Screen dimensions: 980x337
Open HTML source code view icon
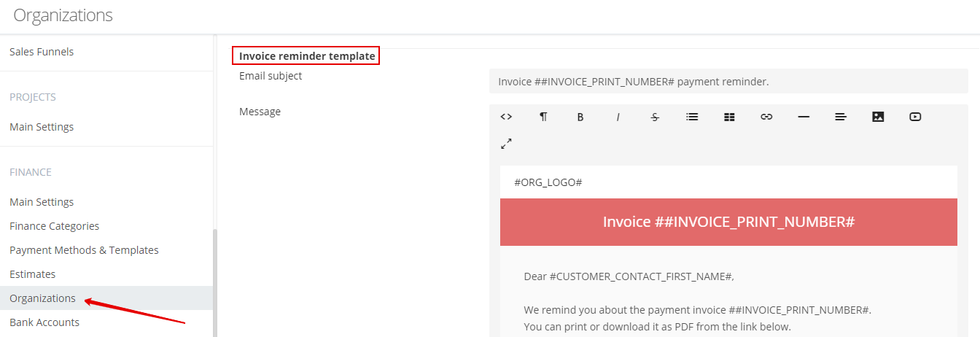click(506, 117)
